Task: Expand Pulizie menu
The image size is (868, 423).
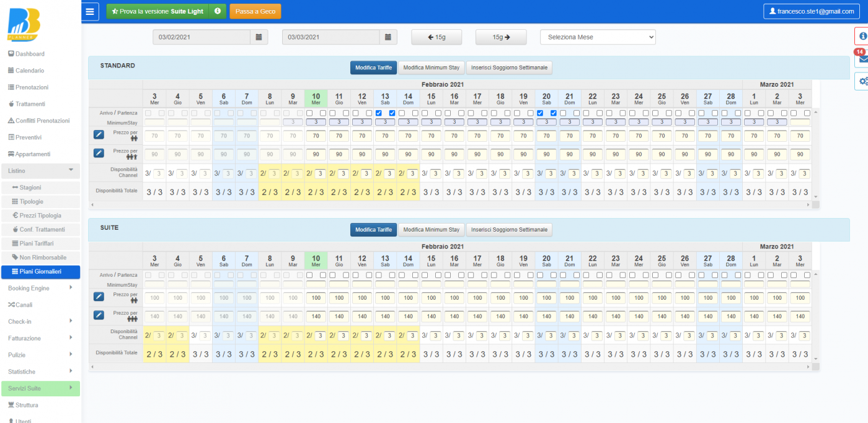Action: (40, 355)
